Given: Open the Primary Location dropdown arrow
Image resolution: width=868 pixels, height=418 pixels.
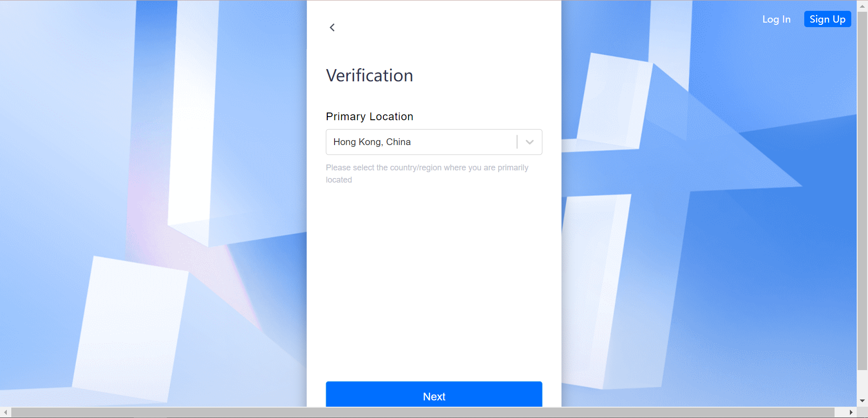Looking at the screenshot, I should pos(530,142).
